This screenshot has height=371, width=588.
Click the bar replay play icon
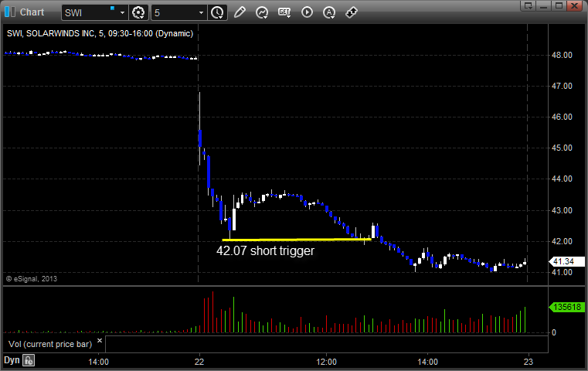pos(307,12)
